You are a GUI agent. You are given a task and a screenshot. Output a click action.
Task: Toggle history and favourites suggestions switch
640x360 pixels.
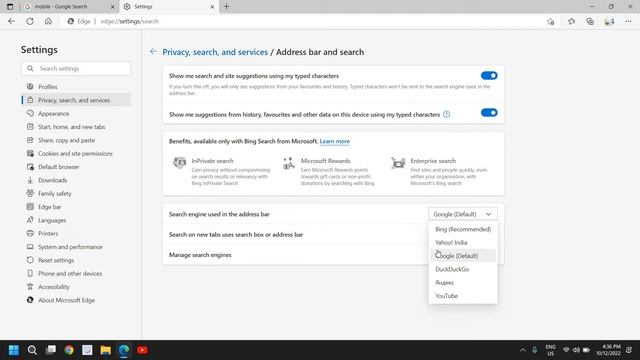point(489,113)
